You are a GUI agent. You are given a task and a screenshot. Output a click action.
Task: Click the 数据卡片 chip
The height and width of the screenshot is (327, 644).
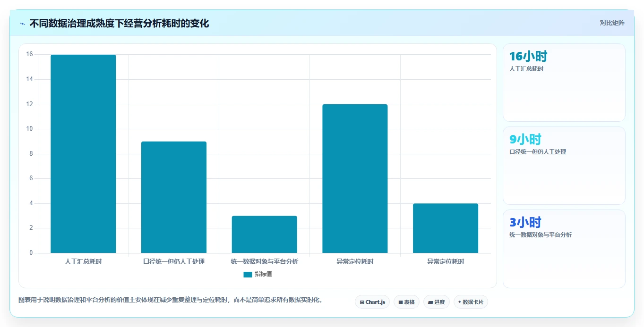coord(471,302)
